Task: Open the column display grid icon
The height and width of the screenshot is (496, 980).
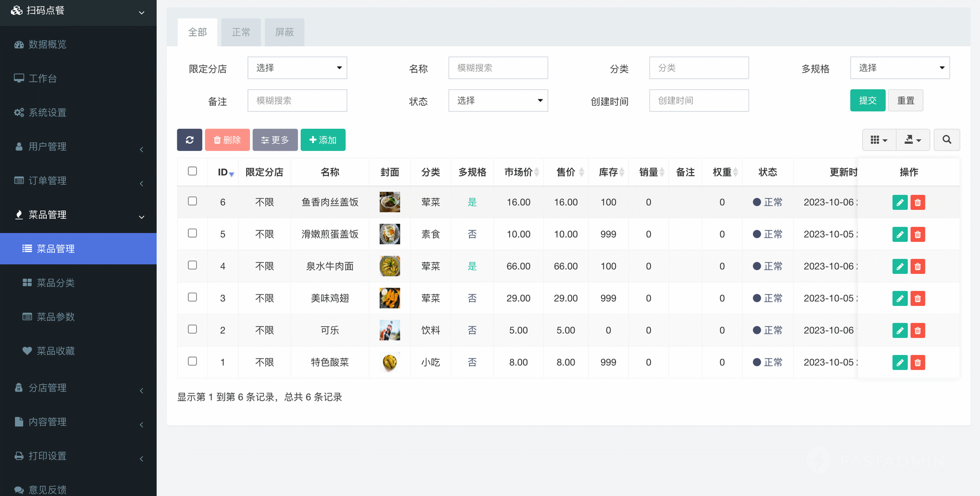Action: (879, 140)
